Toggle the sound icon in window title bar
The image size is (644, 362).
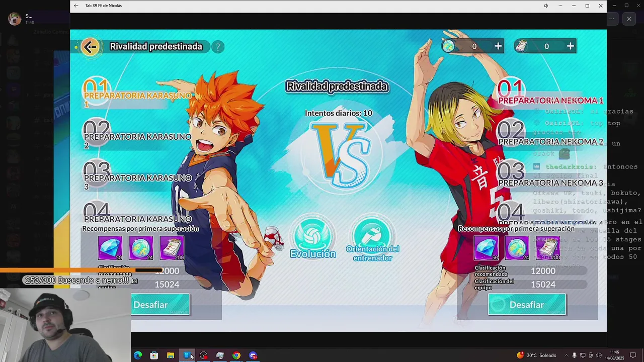546,6
